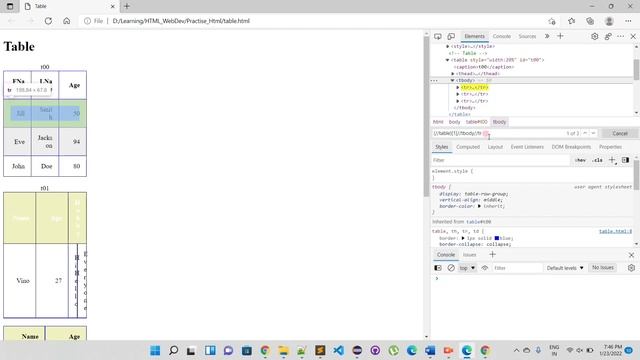Screen dimensions: 640x360
Task: Expand the thead element node
Action: (x=453, y=74)
